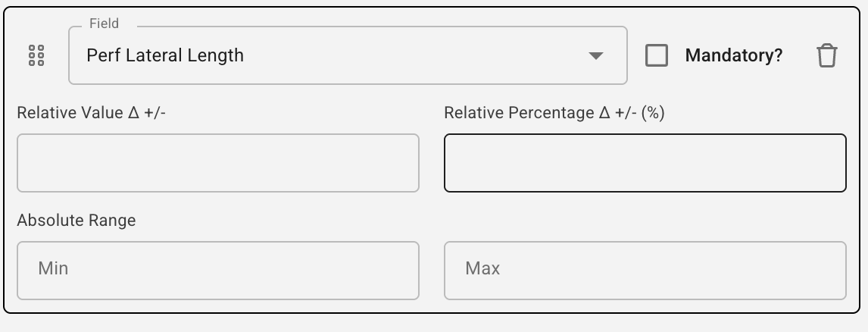Focus the Relative Value input box

click(x=218, y=163)
